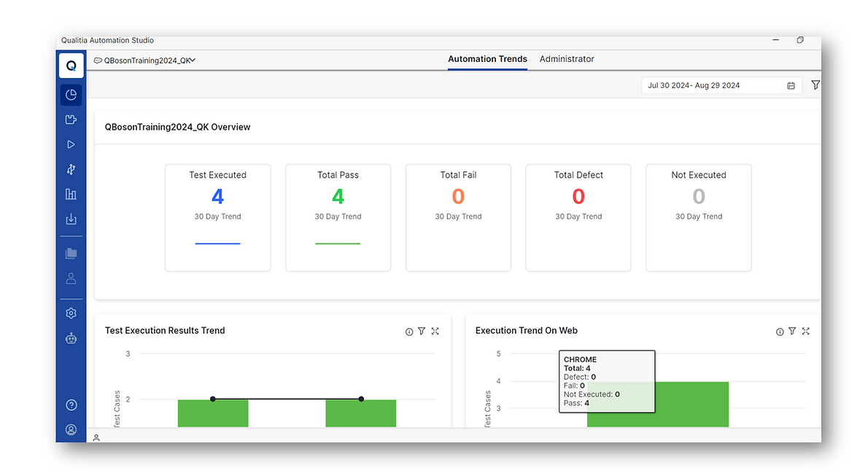Click the Execution Trend On Web title
Image resolution: width=868 pixels, height=473 pixels.
coord(526,331)
